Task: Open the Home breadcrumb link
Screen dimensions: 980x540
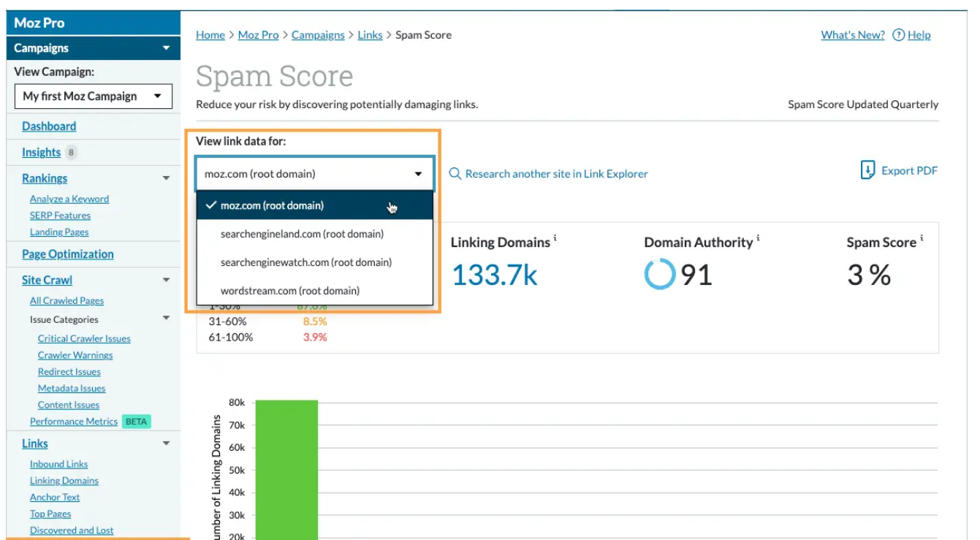Action: coord(210,35)
